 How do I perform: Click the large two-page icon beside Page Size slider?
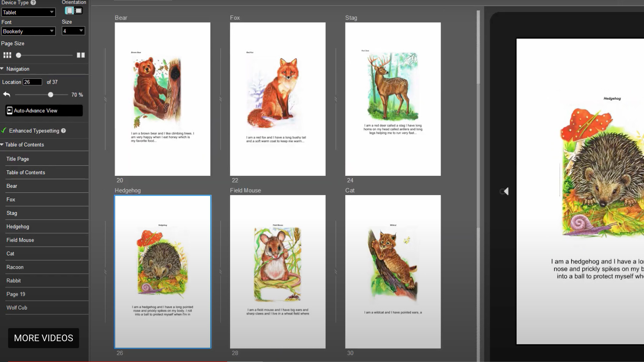81,55
